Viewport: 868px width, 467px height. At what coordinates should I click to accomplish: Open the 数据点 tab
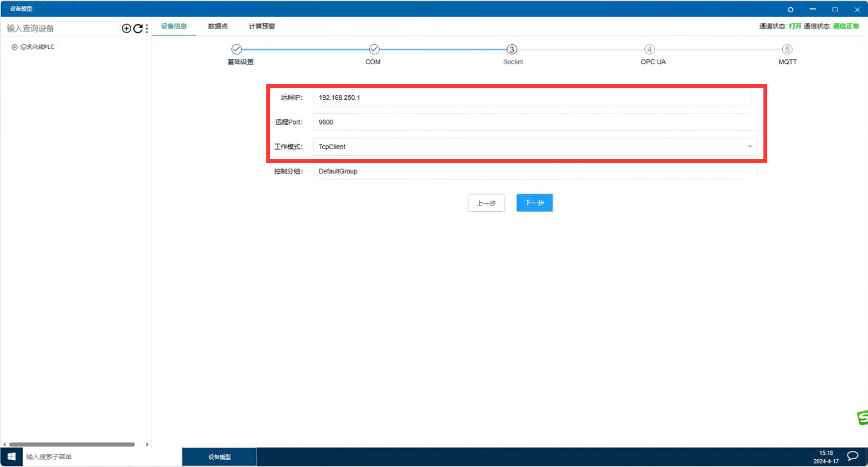218,26
